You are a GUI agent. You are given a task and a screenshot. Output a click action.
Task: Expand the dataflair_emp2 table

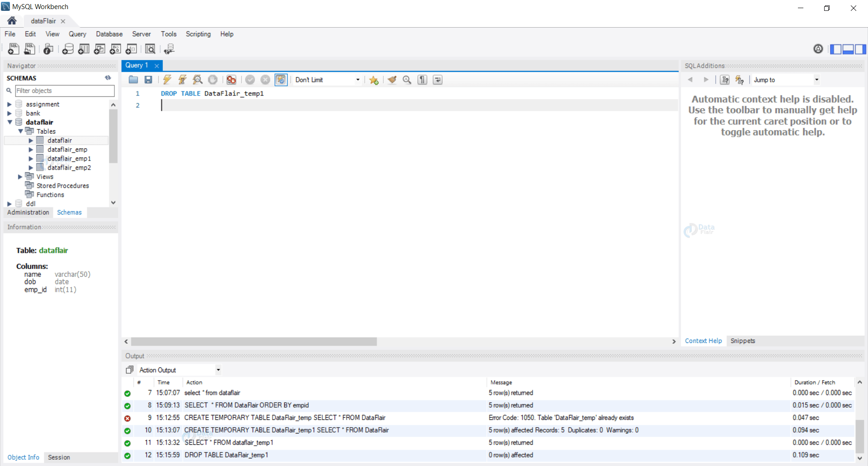tap(31, 167)
